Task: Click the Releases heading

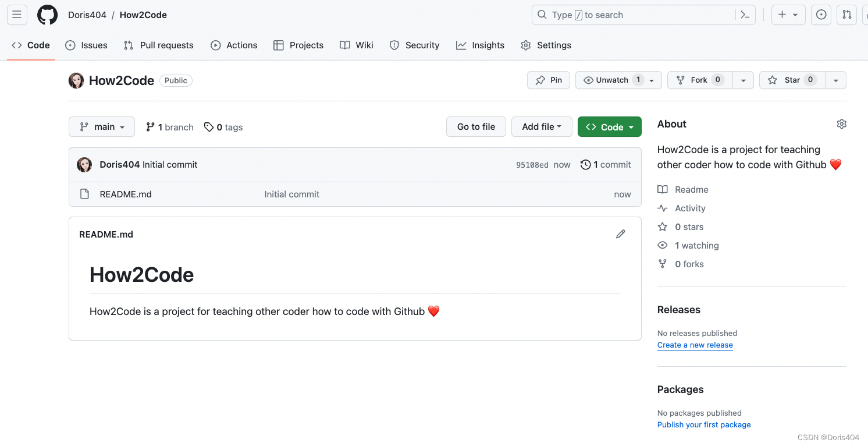Action: 679,310
